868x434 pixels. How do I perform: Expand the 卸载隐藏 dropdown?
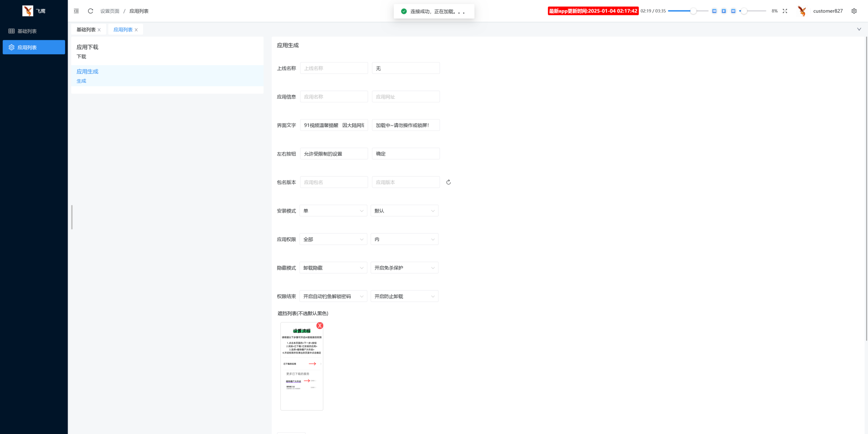point(333,268)
